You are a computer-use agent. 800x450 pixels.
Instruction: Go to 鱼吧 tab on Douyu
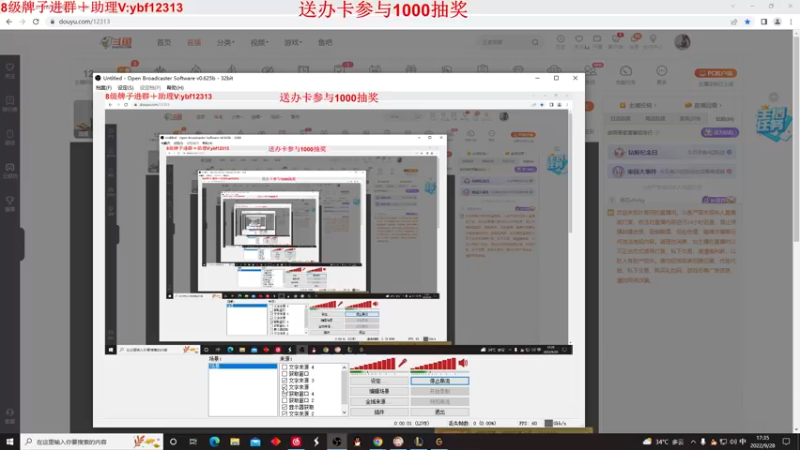click(325, 42)
